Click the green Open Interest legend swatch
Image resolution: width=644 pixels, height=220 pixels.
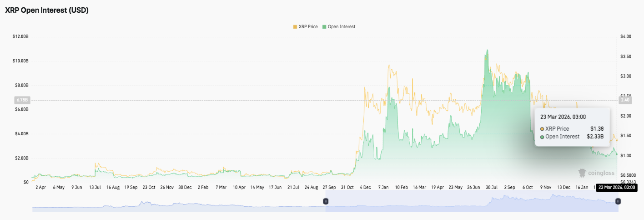pyautogui.click(x=324, y=27)
